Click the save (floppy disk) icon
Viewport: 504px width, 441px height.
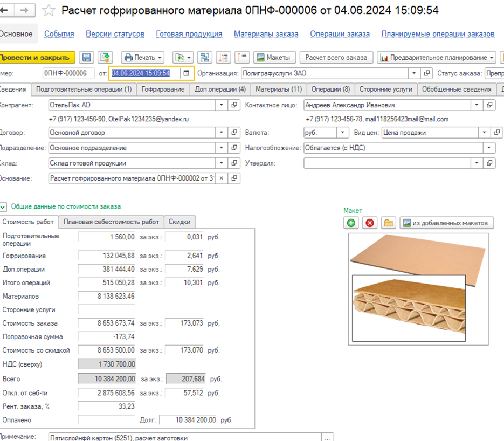click(x=86, y=58)
